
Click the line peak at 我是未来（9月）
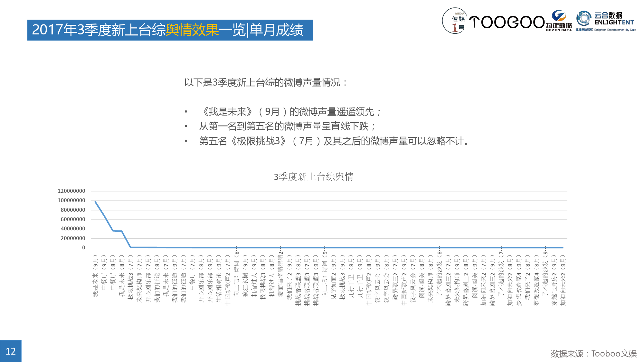point(95,202)
